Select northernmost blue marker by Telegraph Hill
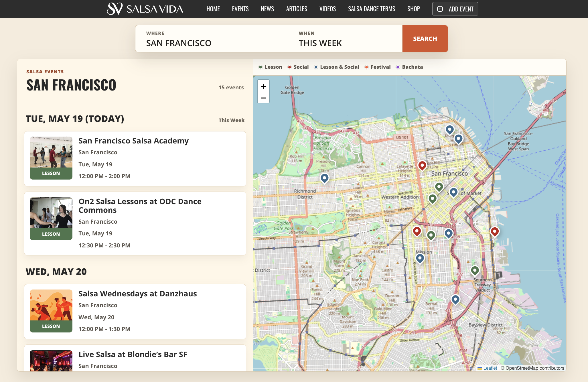Image resolution: width=588 pixels, height=382 pixels. pyautogui.click(x=450, y=130)
